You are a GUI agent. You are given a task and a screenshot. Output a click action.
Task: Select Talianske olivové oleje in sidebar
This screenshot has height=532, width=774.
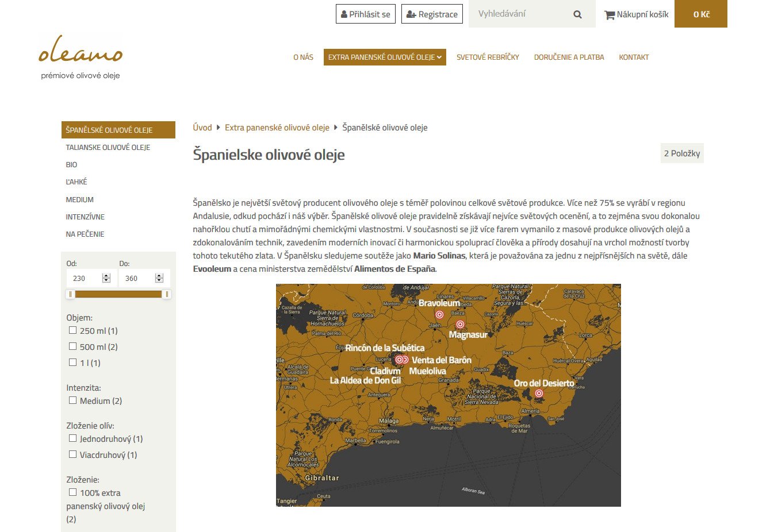108,148
